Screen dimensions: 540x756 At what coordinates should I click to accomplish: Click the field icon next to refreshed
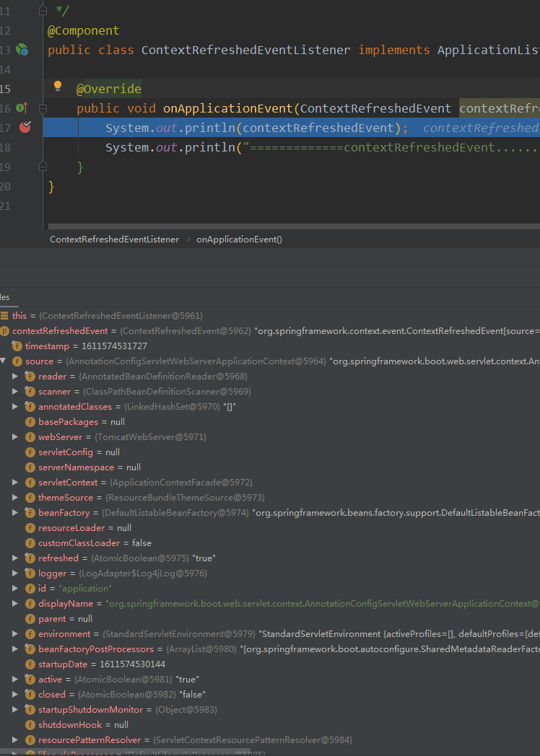point(30,558)
